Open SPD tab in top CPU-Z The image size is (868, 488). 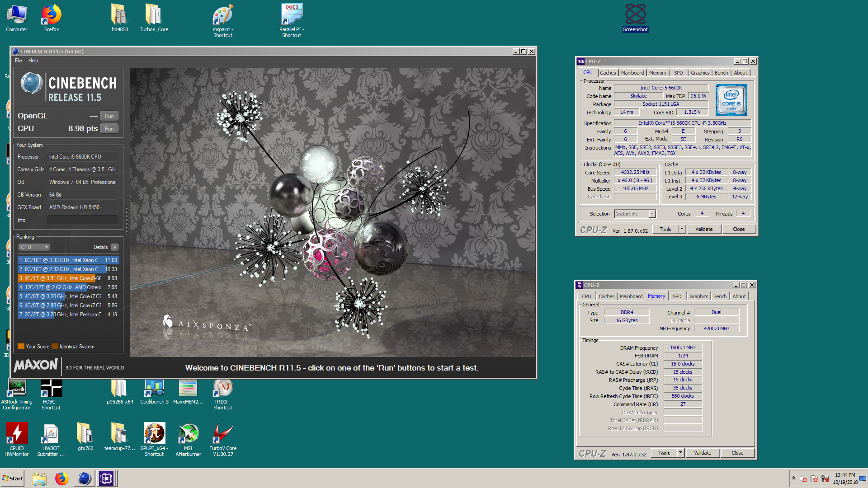pyautogui.click(x=678, y=73)
